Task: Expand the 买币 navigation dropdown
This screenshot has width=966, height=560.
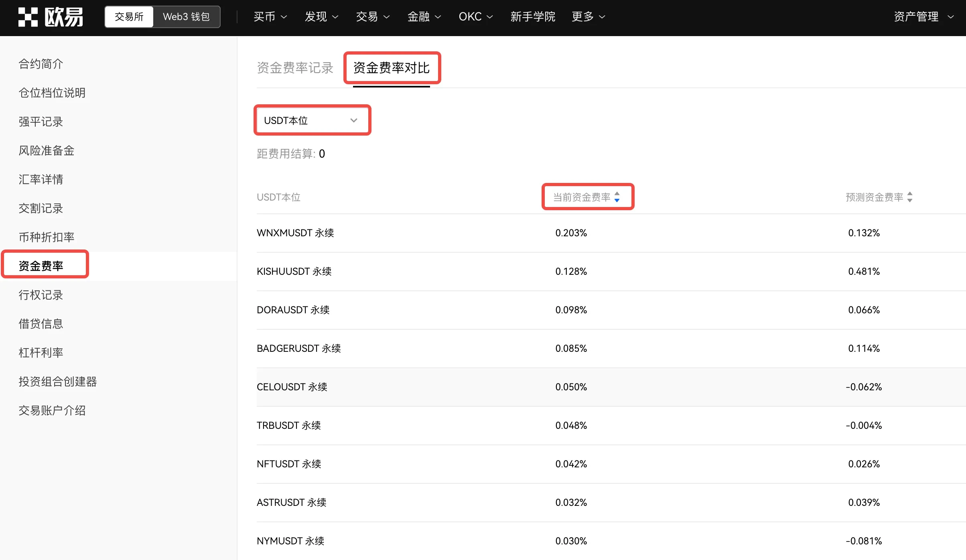Action: [x=270, y=16]
